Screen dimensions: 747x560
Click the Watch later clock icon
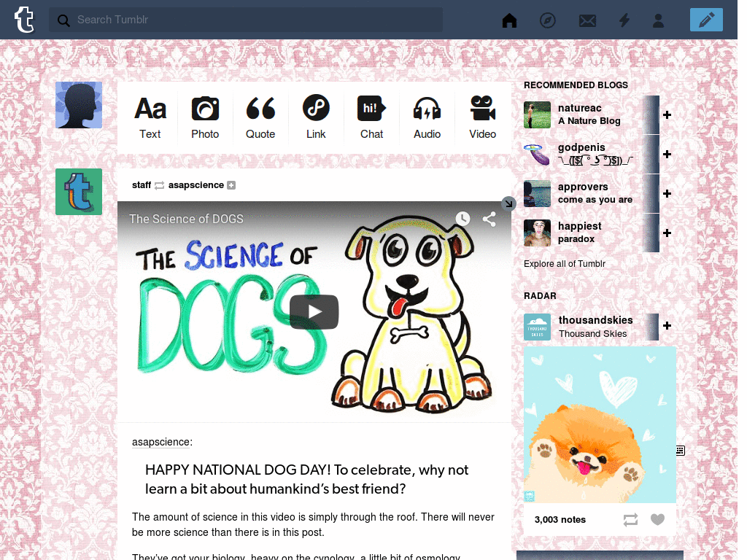tap(462, 219)
